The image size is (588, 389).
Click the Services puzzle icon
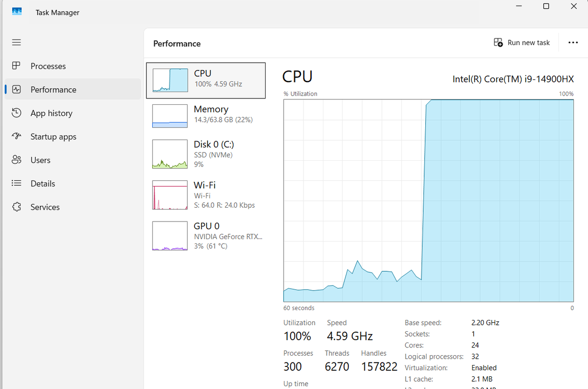(x=17, y=207)
